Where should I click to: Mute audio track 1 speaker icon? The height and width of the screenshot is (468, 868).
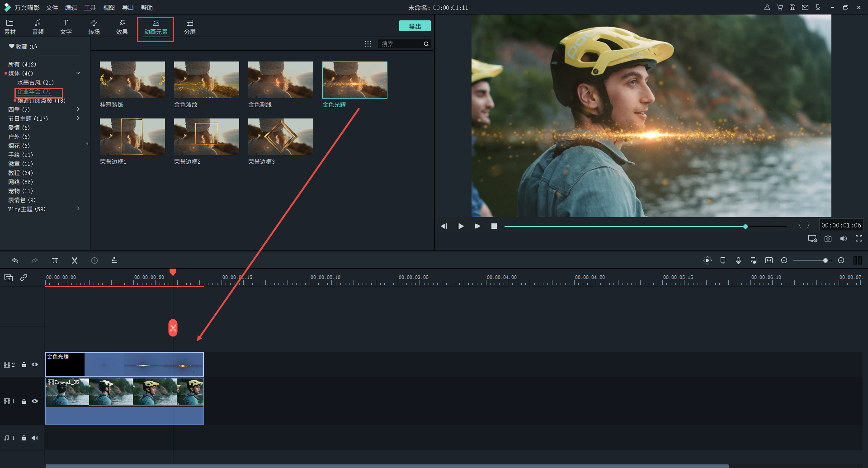(x=35, y=438)
